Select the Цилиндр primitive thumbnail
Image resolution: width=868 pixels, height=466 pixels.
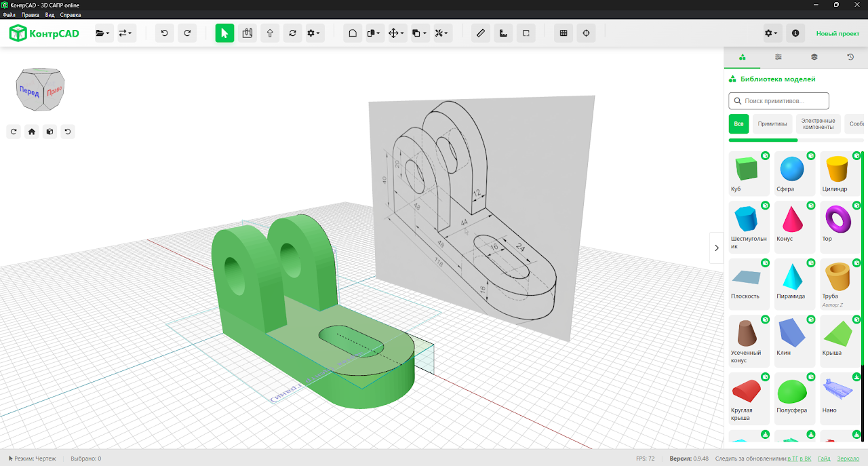840,174
